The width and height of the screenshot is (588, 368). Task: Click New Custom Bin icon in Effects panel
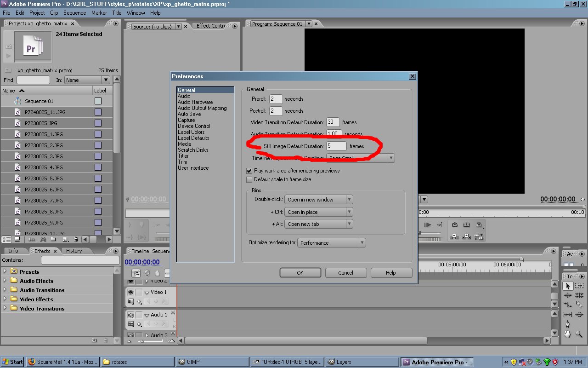pos(94,340)
